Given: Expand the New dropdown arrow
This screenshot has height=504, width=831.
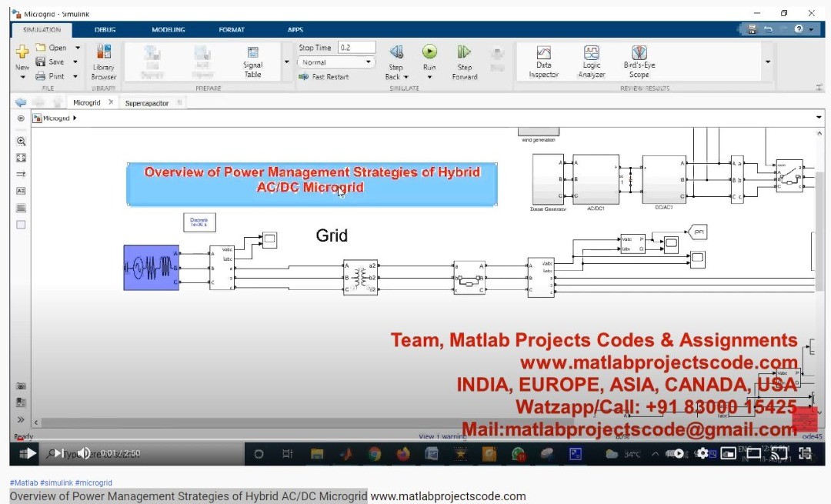Looking at the screenshot, I should tap(22, 77).
